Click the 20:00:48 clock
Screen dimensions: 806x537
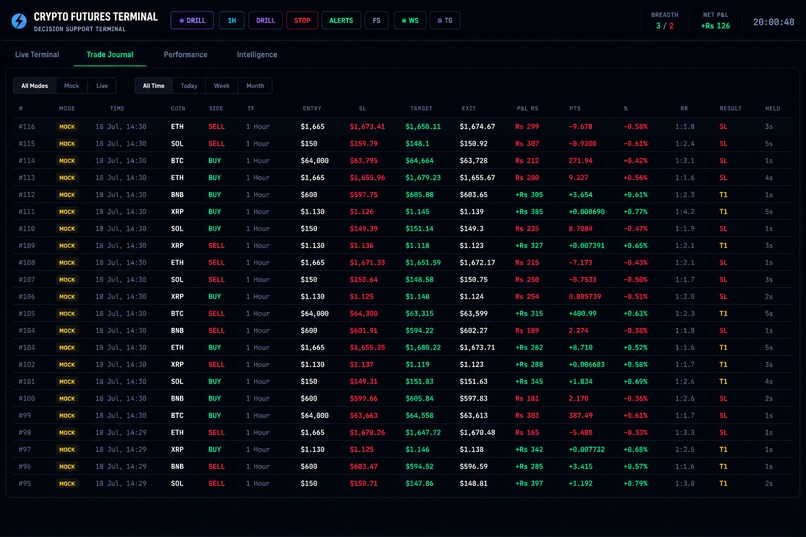[774, 22]
